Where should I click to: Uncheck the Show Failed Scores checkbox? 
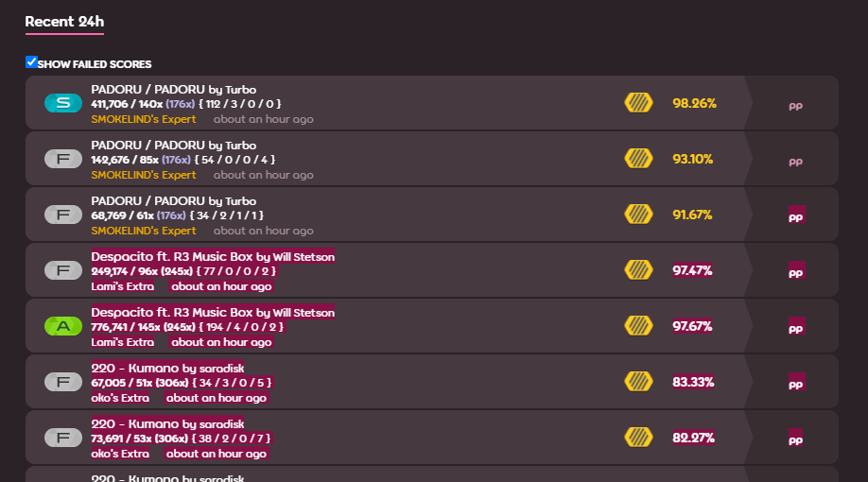coord(31,62)
